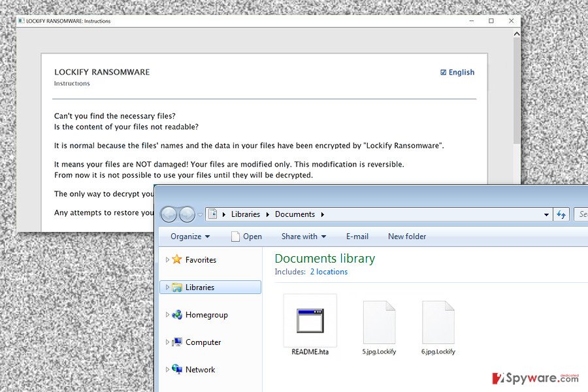Click the Documents library heading
Viewport: 588px width, 392px height.
325,259
